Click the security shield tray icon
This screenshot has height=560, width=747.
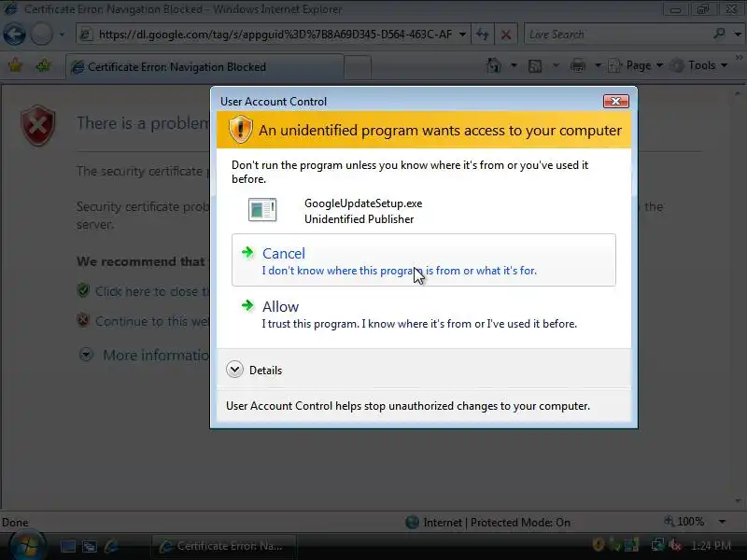click(598, 544)
